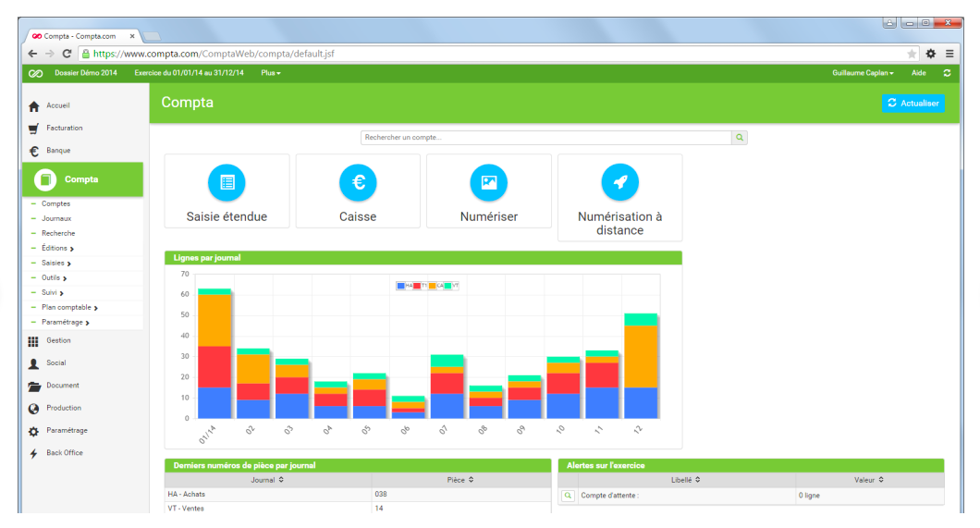Open Facturation cart icon in sidebar
Viewport: 980px width, 528px height.
34,129
